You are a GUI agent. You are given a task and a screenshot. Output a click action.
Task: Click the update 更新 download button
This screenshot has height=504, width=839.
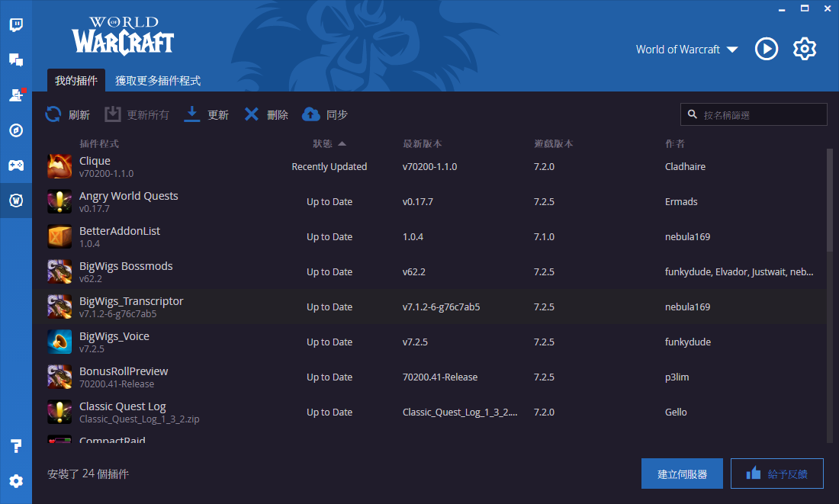tap(207, 114)
